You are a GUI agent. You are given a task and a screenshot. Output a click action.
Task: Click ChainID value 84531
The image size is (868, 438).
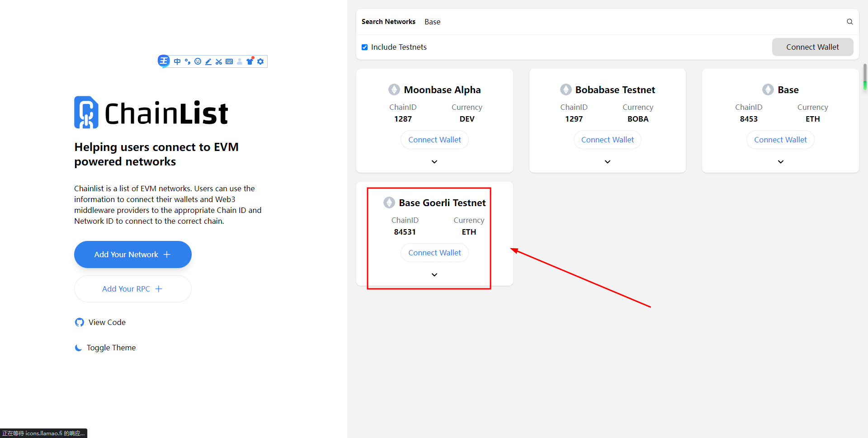pyautogui.click(x=405, y=232)
